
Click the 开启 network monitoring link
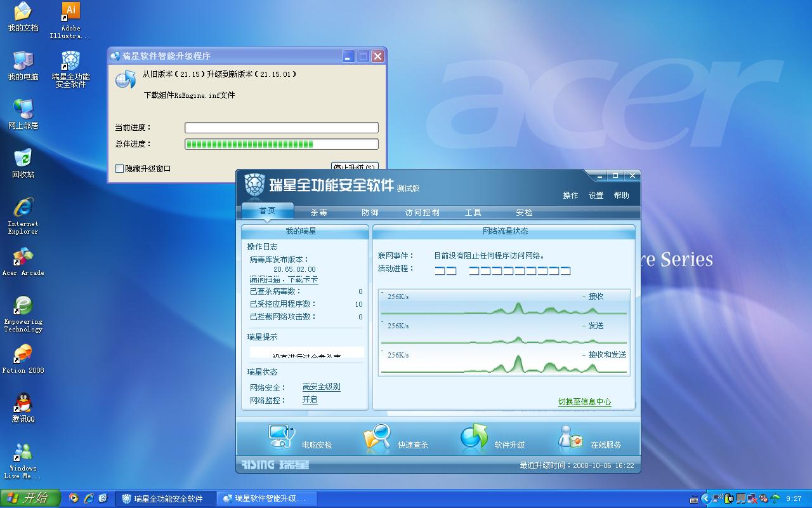[310, 399]
